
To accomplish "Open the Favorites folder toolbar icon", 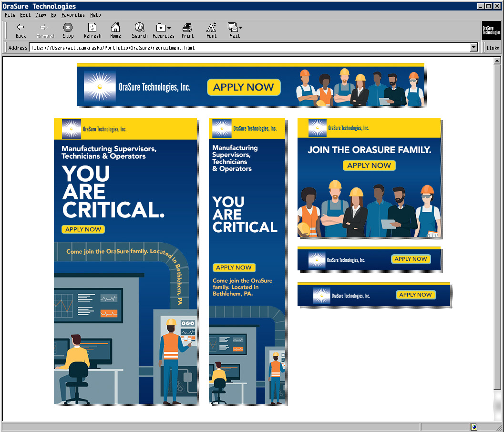I will tap(161, 28).
